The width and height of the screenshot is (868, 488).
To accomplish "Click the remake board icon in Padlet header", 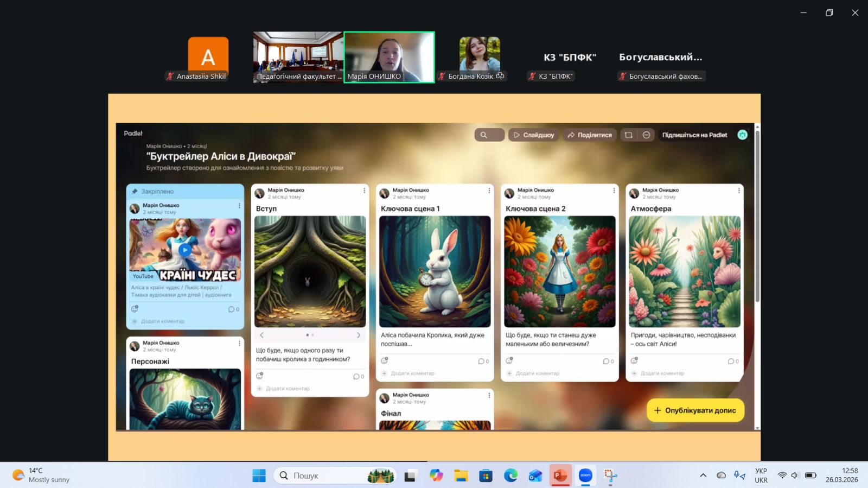I will click(x=628, y=135).
